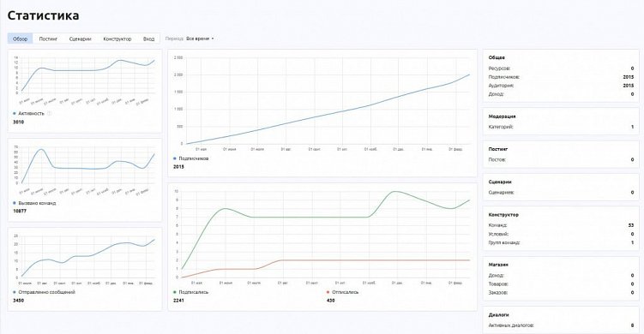Click the Активных диалогов row label
This screenshot has width=644, height=334.
click(511, 325)
